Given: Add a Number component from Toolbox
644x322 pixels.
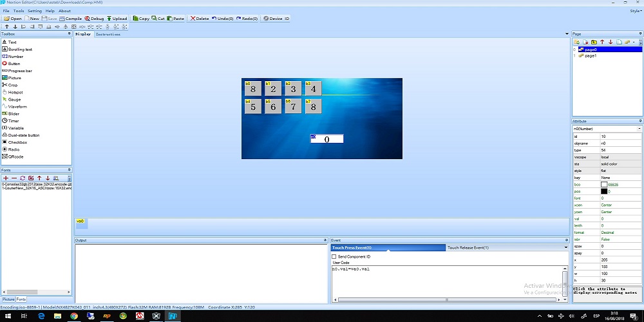Looking at the screenshot, I should tap(12, 56).
